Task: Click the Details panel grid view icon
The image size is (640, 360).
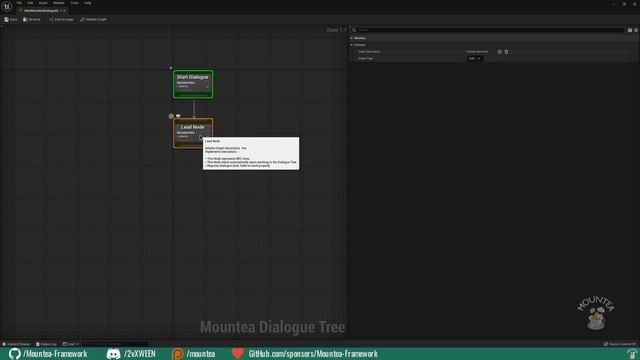Action: (x=630, y=30)
